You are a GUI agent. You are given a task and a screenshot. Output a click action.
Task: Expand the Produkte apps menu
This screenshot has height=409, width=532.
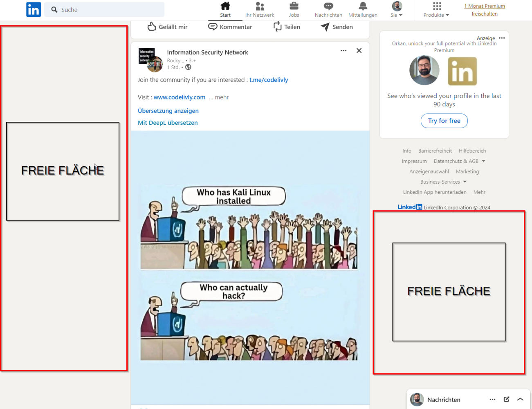[436, 10]
